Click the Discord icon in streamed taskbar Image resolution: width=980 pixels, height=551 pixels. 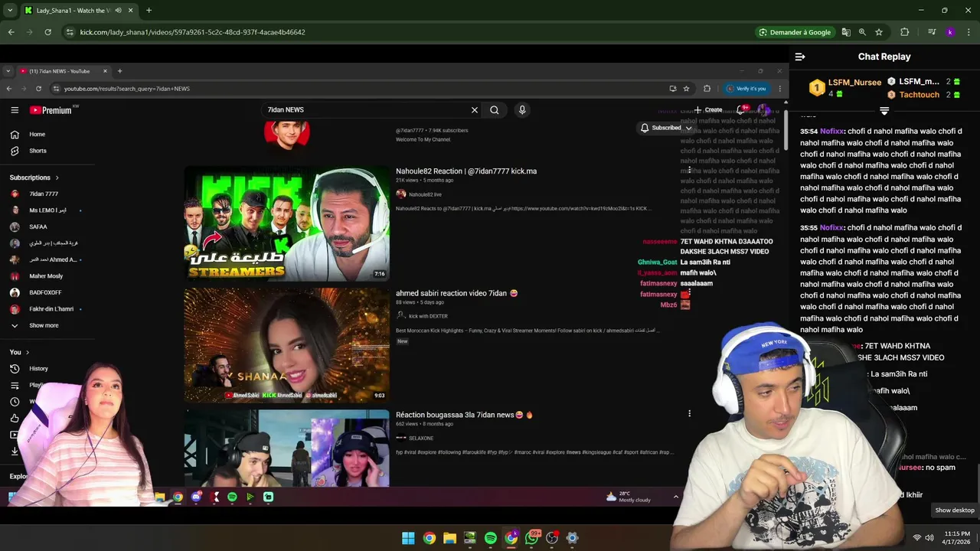tap(196, 497)
